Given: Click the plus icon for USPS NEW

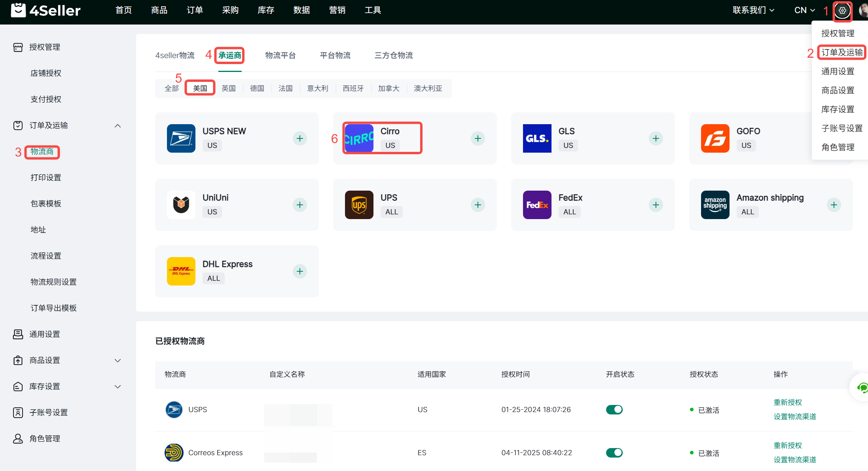Looking at the screenshot, I should click(x=300, y=138).
